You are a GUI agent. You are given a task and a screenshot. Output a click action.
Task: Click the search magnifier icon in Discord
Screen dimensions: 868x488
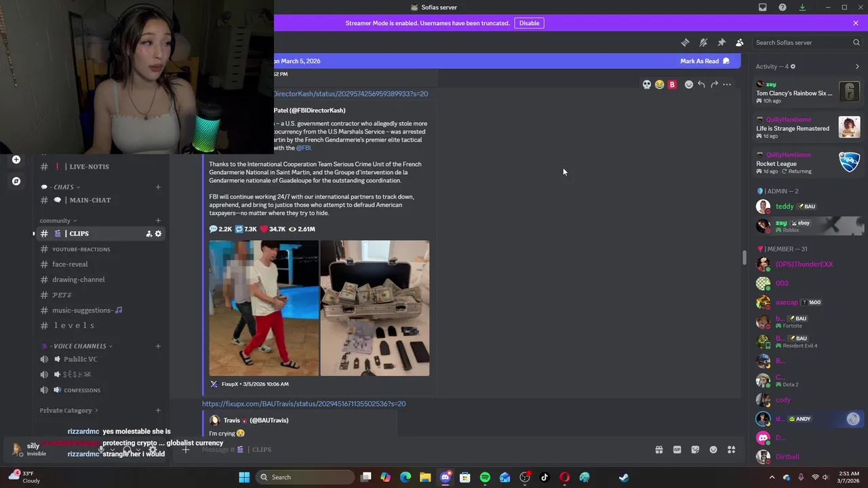pos(856,42)
